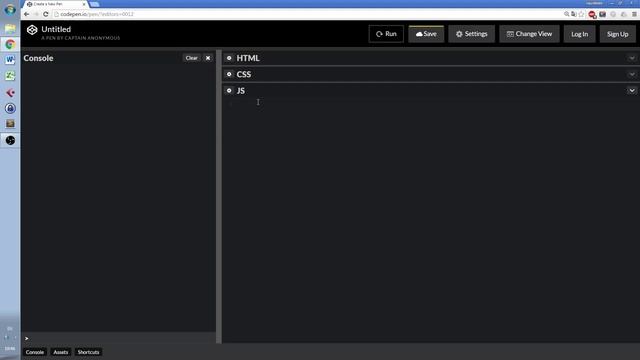The width and height of the screenshot is (640, 360).
Task: Expand the CSS editor dropdown arrow
Action: pos(632,74)
